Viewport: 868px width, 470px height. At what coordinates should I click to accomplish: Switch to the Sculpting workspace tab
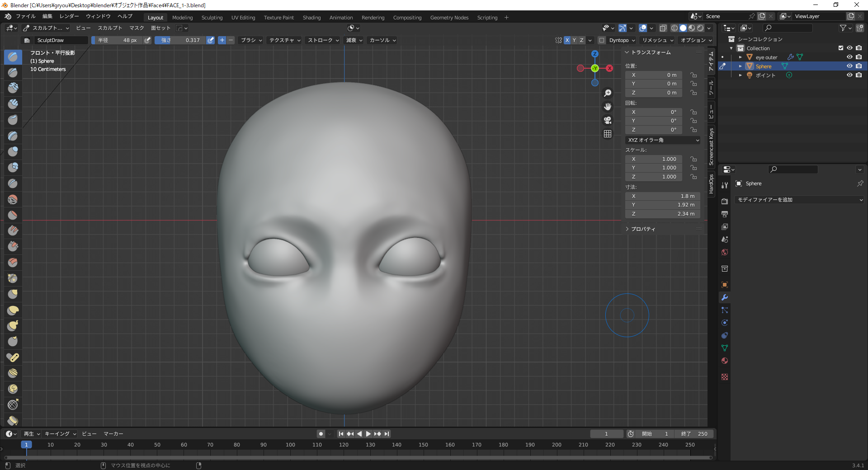(212, 18)
